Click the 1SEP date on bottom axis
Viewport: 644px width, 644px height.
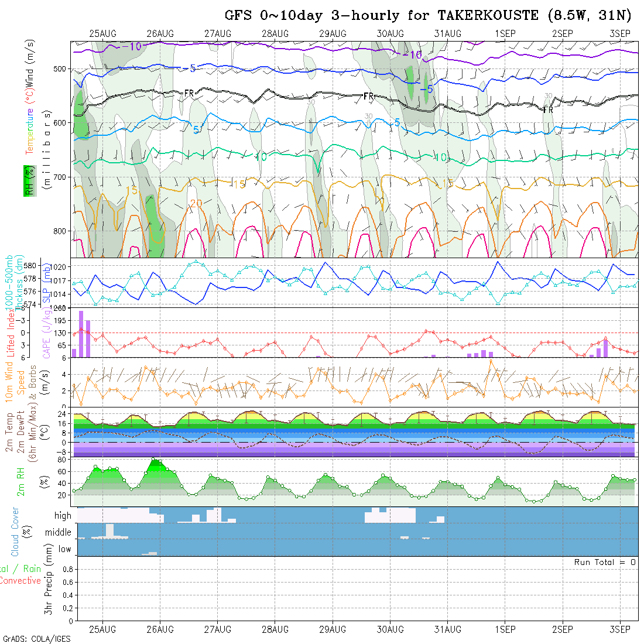click(x=505, y=629)
